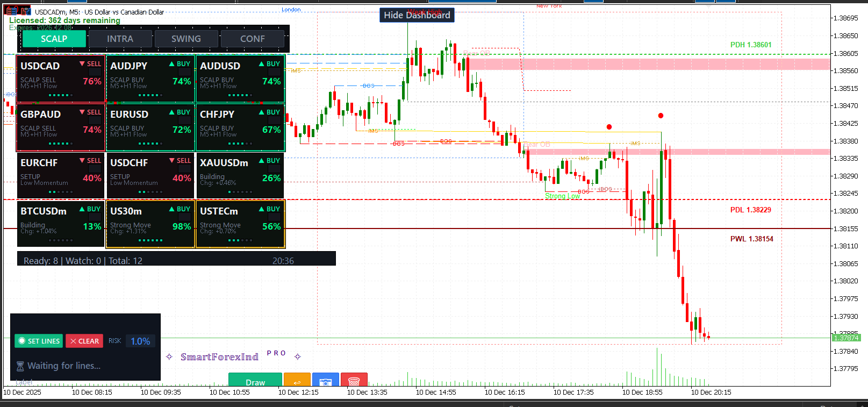Click the green BUY arrow on CHFJPY
Viewport: 868px width, 407px height.
(x=262, y=112)
